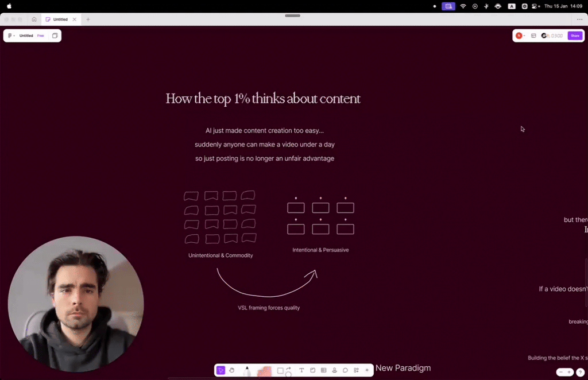This screenshot has height=380, width=588.
Task: Switch to the Untitled file tab
Action: coord(60,20)
